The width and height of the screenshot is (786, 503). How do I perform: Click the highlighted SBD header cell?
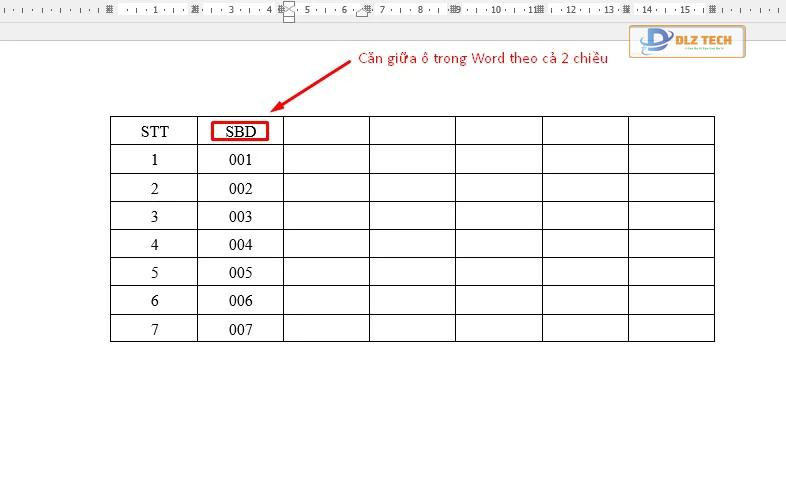[240, 131]
